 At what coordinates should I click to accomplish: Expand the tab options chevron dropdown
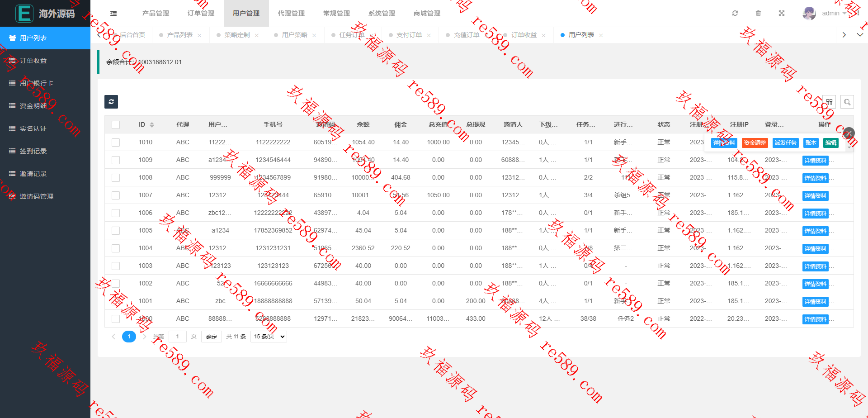tap(860, 35)
